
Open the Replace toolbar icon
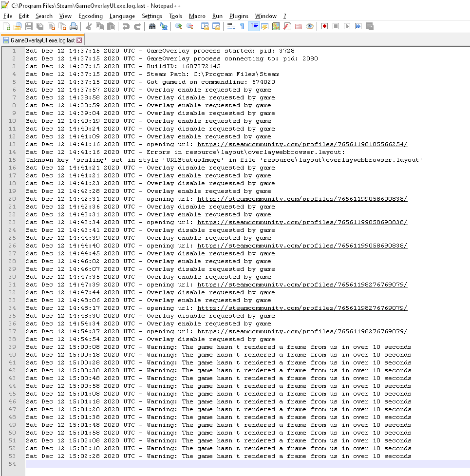point(164,27)
